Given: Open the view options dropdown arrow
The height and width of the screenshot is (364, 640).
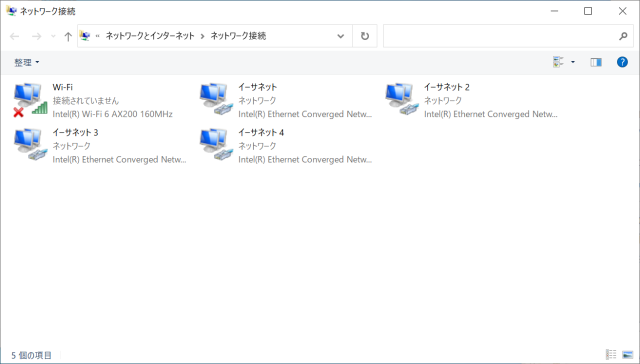Looking at the screenshot, I should pos(573,62).
